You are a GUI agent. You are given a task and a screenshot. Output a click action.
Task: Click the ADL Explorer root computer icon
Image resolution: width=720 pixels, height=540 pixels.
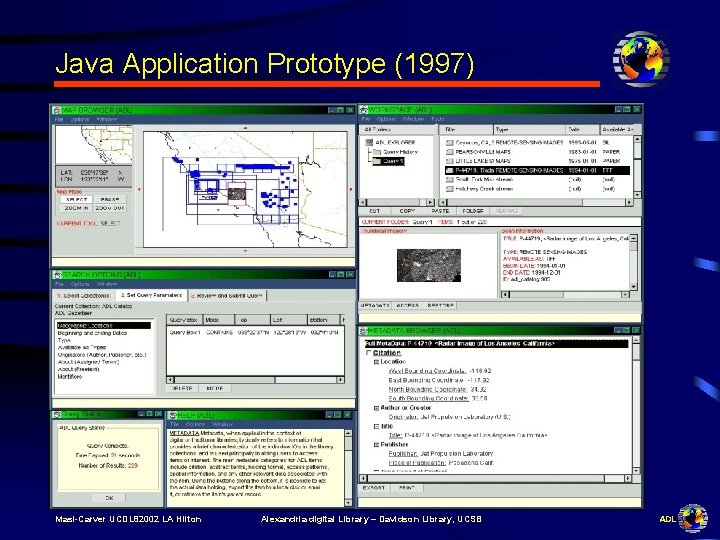point(369,142)
